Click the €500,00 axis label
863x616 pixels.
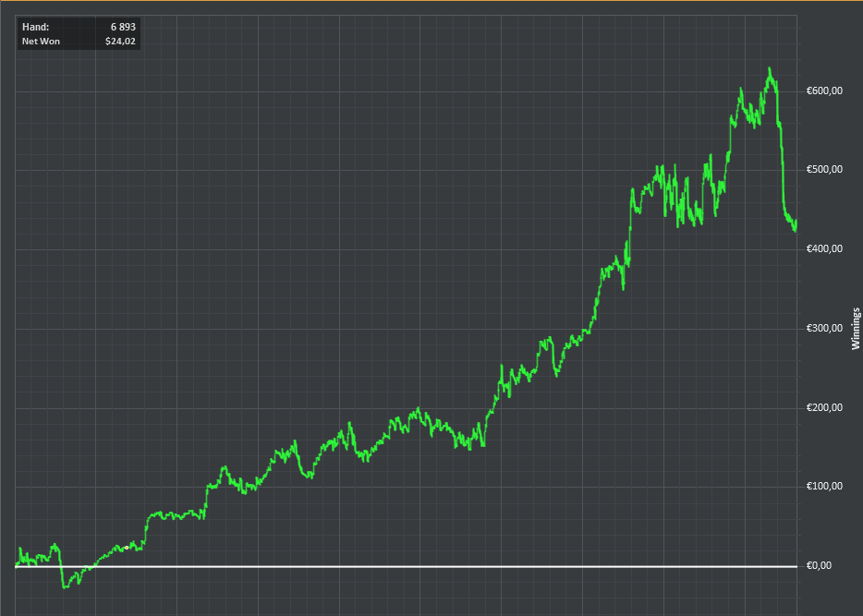point(824,169)
